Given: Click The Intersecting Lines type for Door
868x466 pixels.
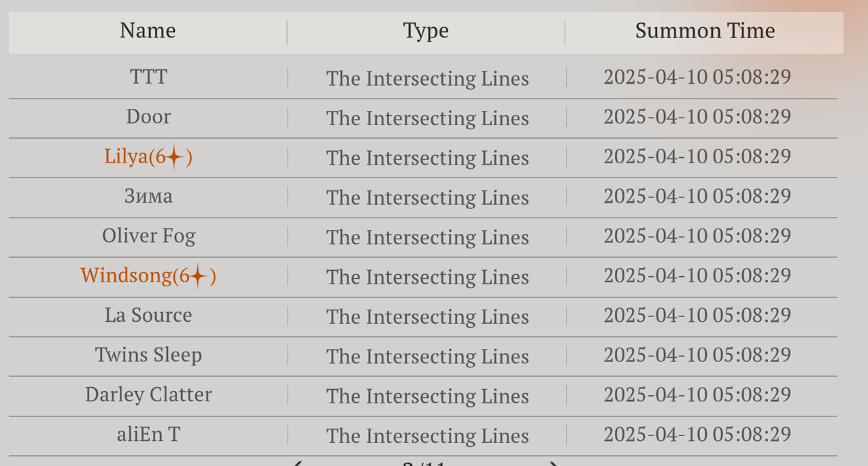Looking at the screenshot, I should 427,118.
